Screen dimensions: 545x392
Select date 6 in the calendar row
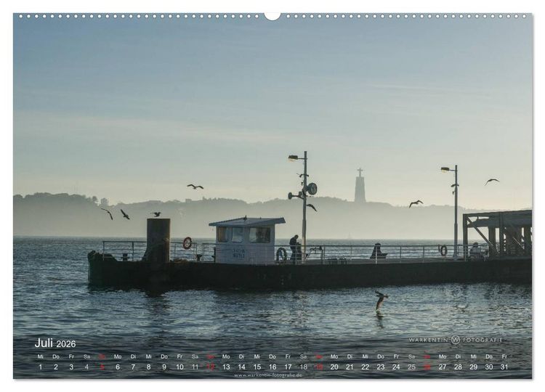click(118, 367)
